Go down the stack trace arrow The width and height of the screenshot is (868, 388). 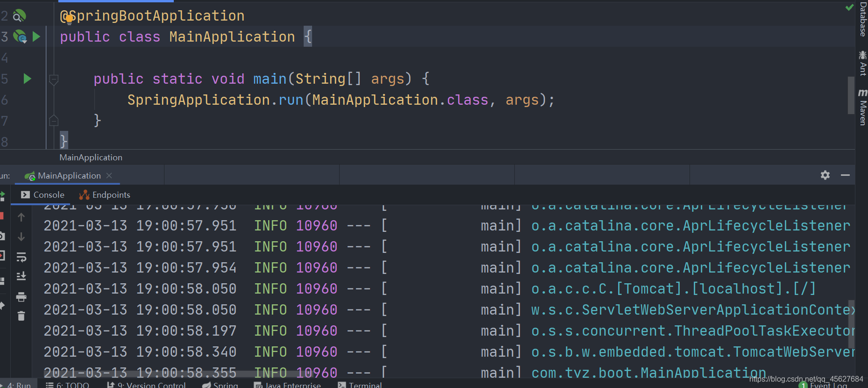pyautogui.click(x=21, y=237)
